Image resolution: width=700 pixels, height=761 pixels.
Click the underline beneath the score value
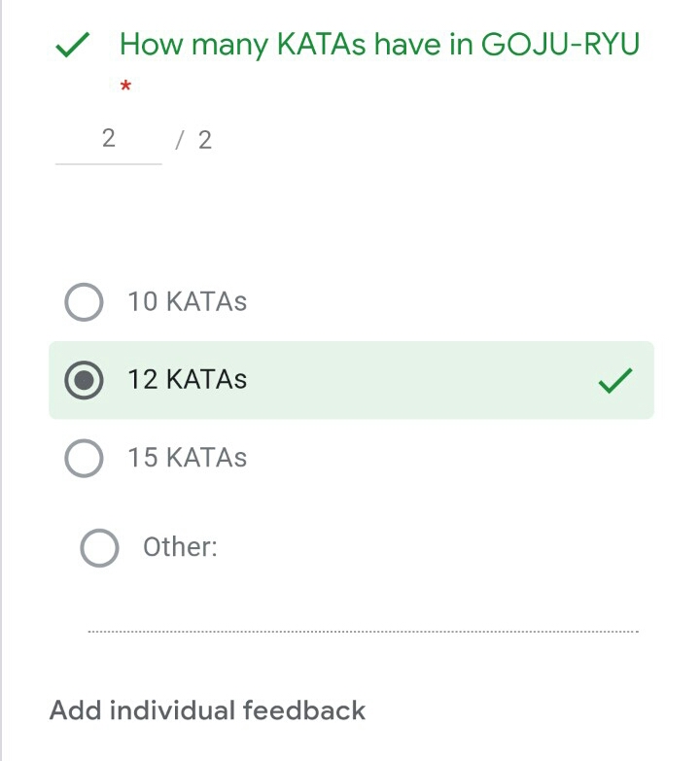(108, 163)
